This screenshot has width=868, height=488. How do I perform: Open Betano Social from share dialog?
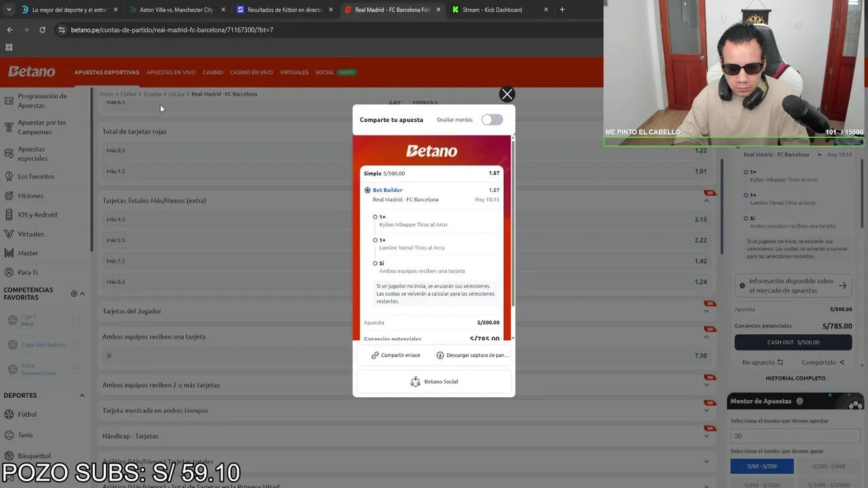(x=434, y=382)
